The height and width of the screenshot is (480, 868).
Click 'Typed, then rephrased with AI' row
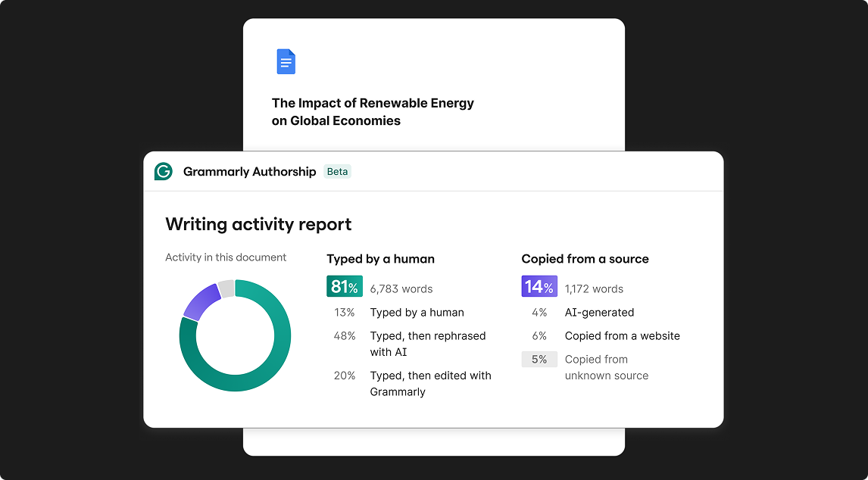410,344
